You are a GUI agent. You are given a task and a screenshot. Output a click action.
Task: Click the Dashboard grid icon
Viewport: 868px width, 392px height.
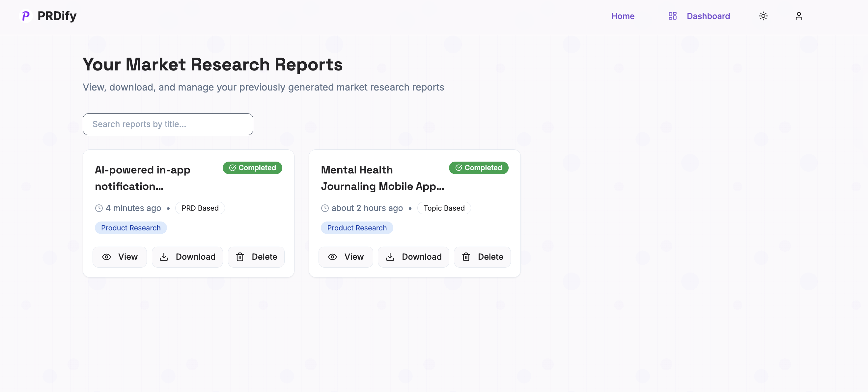(672, 16)
